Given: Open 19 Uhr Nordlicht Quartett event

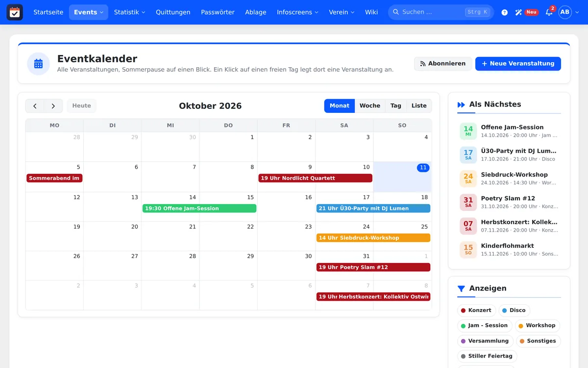Looking at the screenshot, I should (315, 178).
